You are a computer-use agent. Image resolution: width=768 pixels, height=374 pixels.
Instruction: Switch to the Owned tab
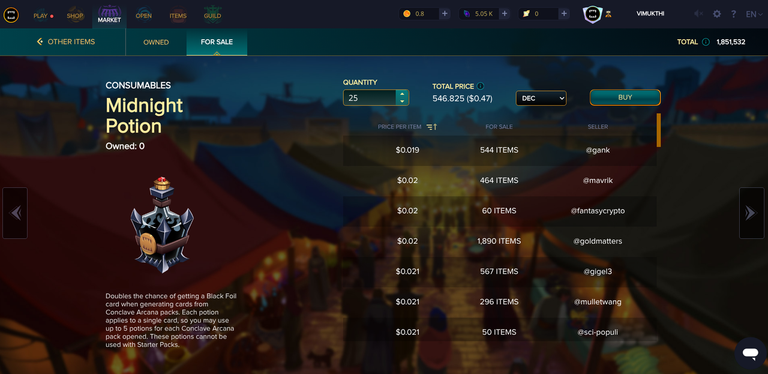click(156, 42)
